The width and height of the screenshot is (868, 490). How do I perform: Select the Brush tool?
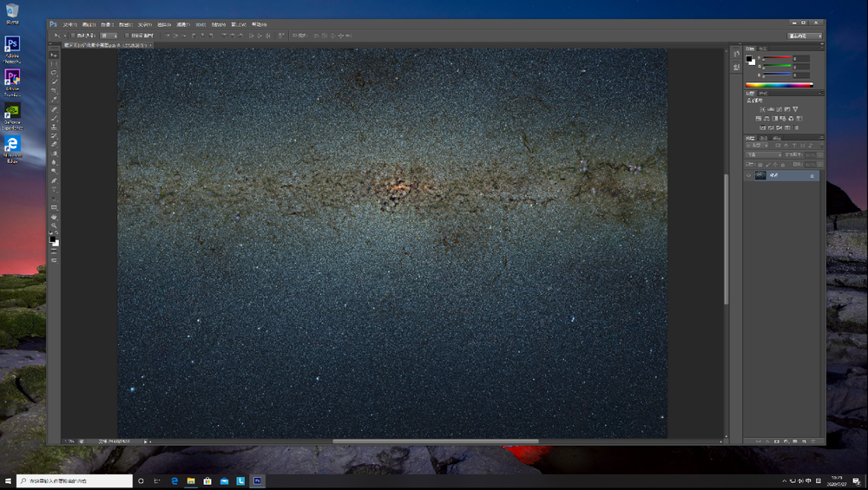point(54,118)
